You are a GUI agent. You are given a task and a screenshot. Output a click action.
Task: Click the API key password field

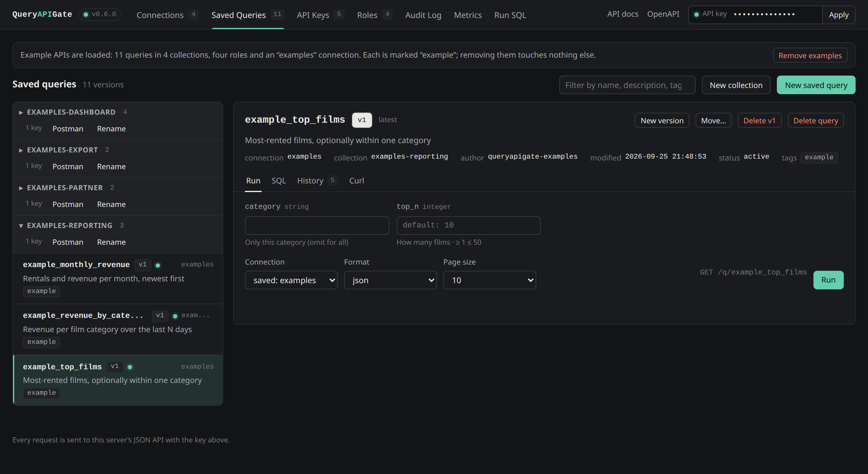click(x=777, y=14)
